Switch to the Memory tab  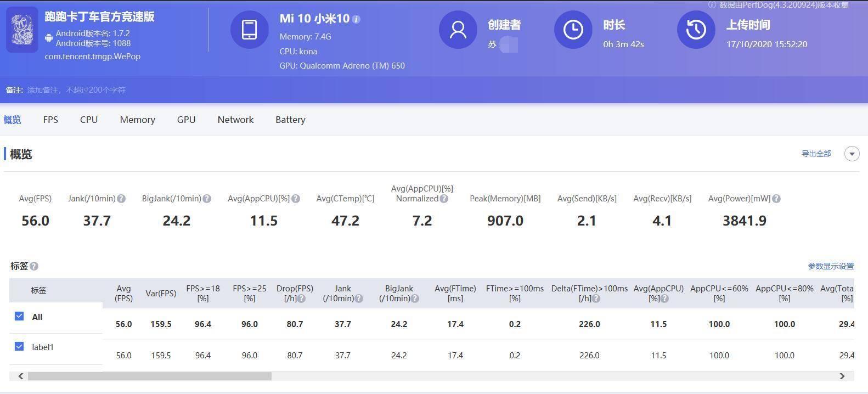click(137, 120)
